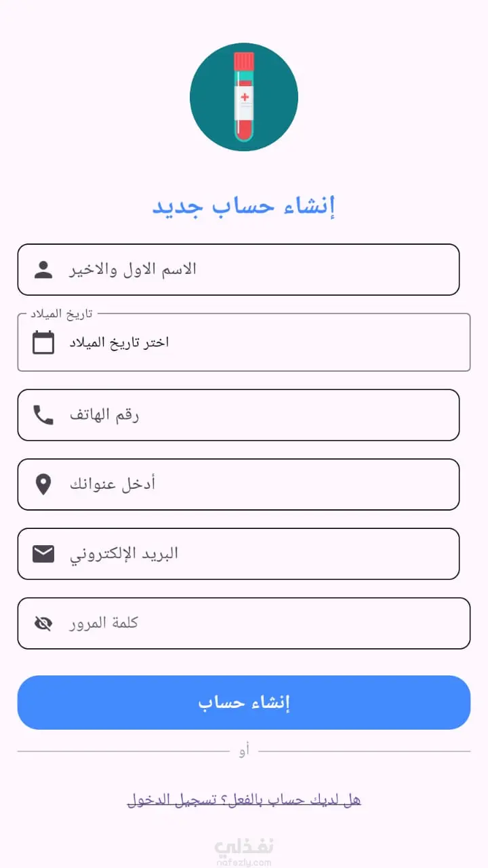Click the إنشاء حساب جديد heading
The height and width of the screenshot is (868, 488).
click(x=244, y=206)
